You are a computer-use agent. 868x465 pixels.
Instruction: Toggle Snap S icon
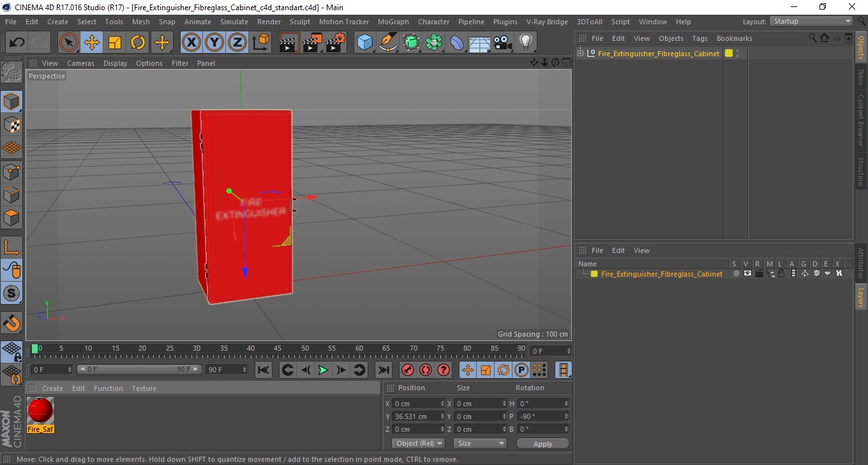point(11,293)
